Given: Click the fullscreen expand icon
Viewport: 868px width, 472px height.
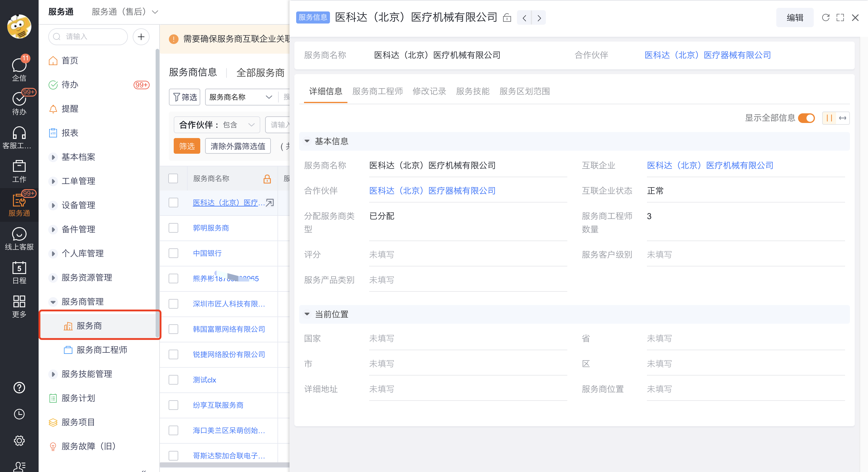Looking at the screenshot, I should [840, 17].
